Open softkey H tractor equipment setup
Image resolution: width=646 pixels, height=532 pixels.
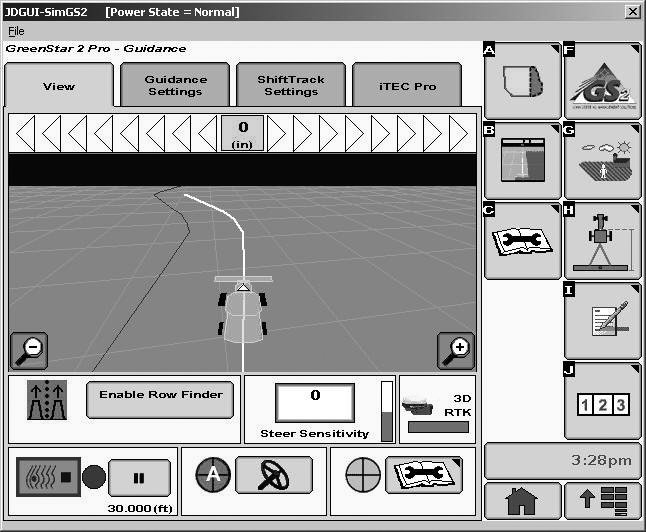(602, 240)
